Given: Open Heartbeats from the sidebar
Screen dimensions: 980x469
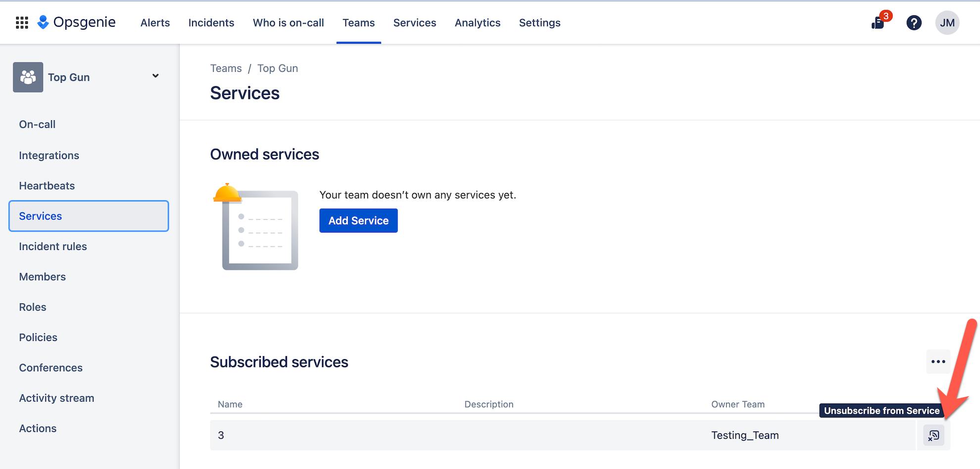Looking at the screenshot, I should [x=47, y=186].
